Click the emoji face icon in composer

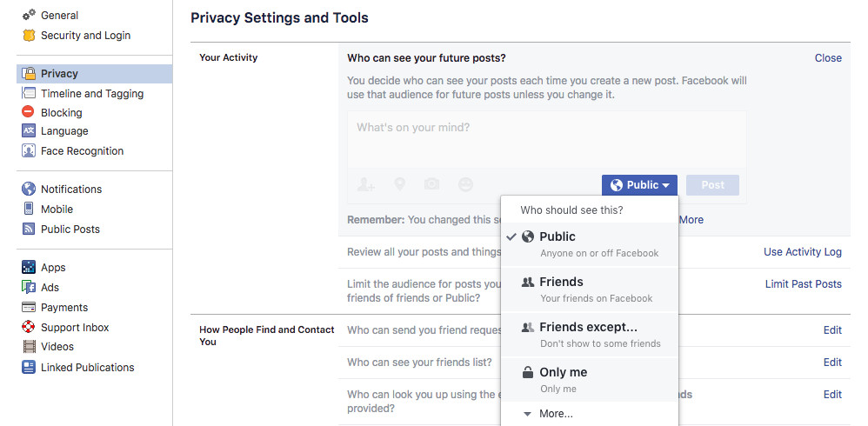pos(466,184)
